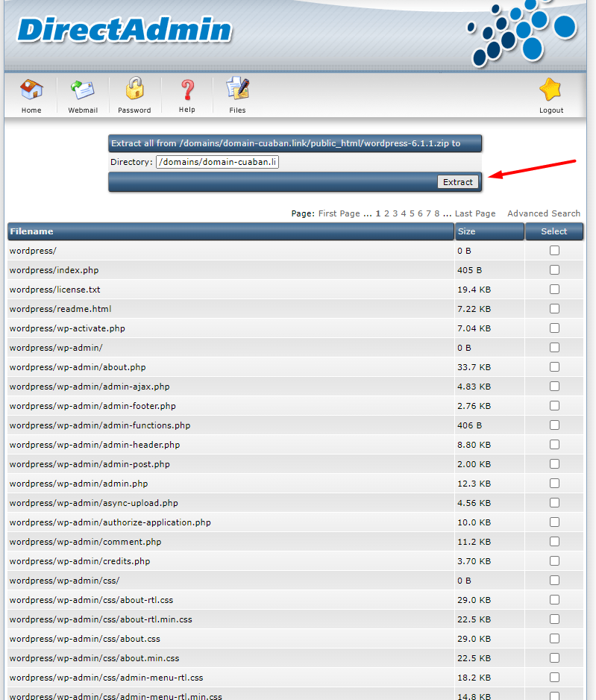This screenshot has height=700, width=596.
Task: Focus the Directory input field
Action: [x=217, y=162]
